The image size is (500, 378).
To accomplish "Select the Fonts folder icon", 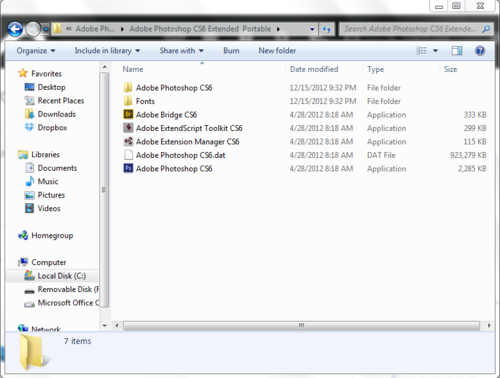I will click(128, 101).
